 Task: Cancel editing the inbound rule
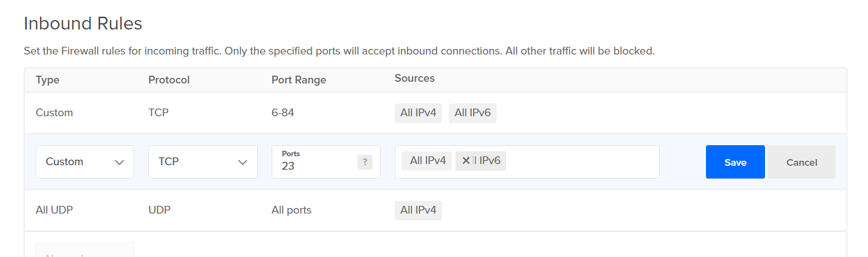point(801,162)
